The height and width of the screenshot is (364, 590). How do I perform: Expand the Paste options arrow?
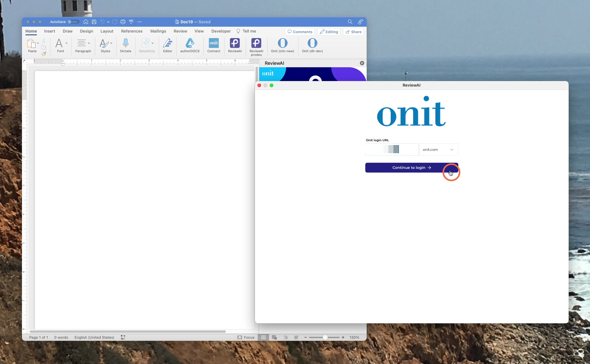click(38, 43)
